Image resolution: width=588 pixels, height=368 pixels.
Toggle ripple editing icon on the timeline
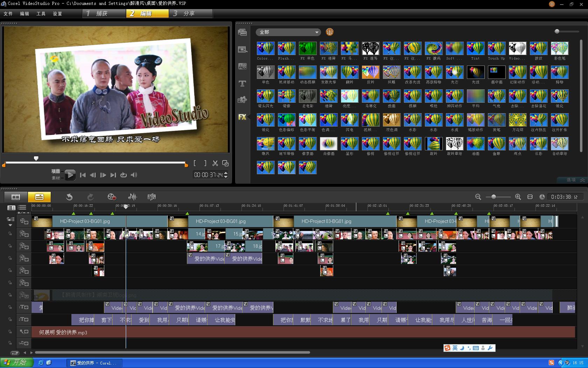10,219
